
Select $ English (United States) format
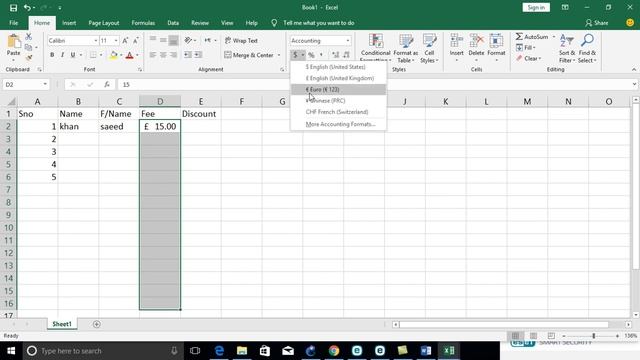pyautogui.click(x=338, y=67)
